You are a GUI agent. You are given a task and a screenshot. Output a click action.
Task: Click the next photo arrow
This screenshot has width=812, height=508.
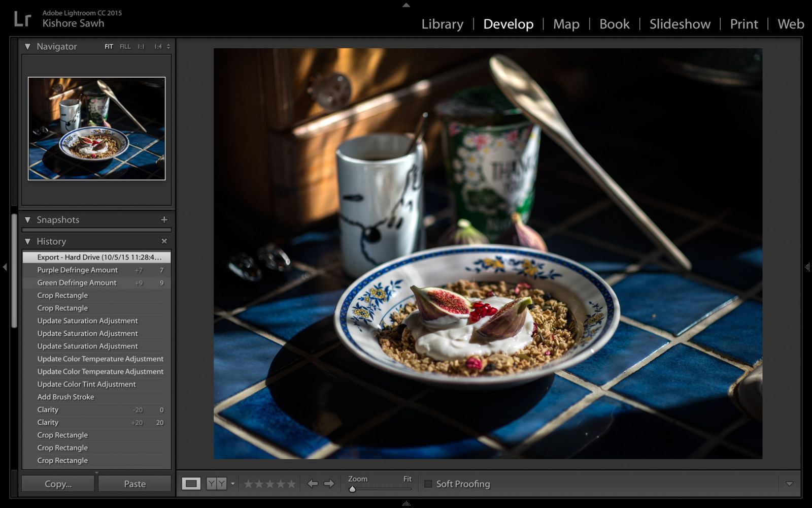click(x=329, y=484)
